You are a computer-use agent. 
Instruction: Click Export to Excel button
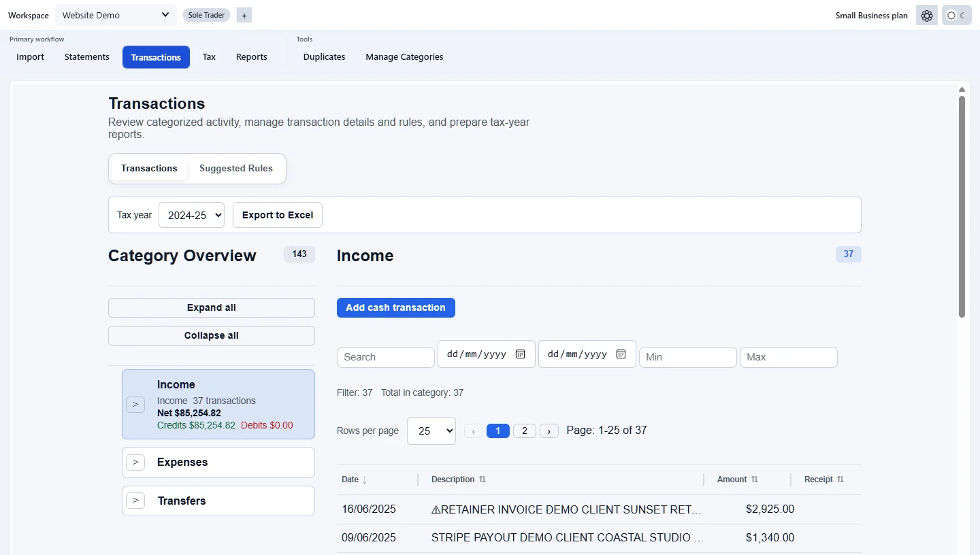278,215
